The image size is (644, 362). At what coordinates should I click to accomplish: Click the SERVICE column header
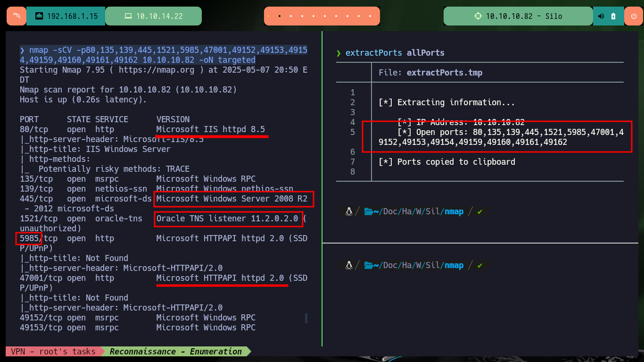pyautogui.click(x=112, y=119)
